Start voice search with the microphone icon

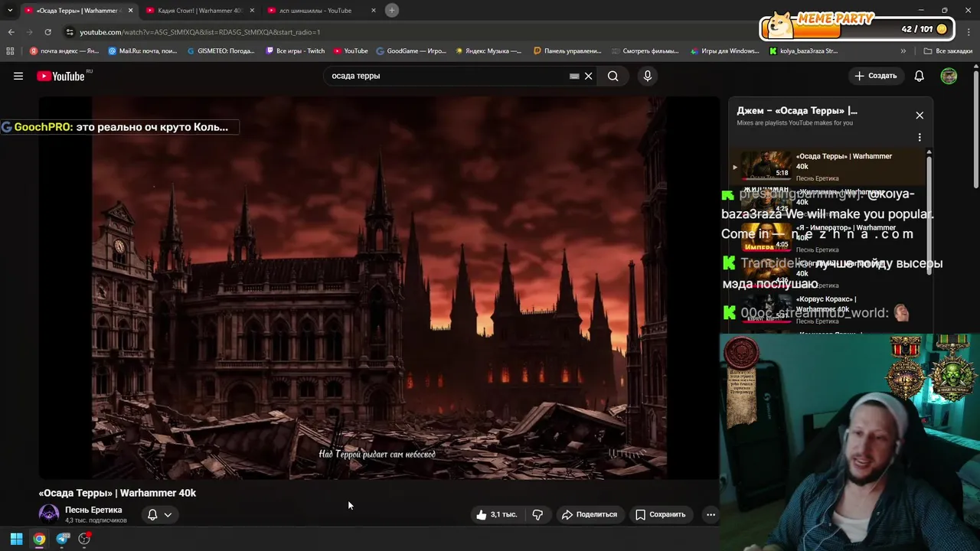(648, 76)
